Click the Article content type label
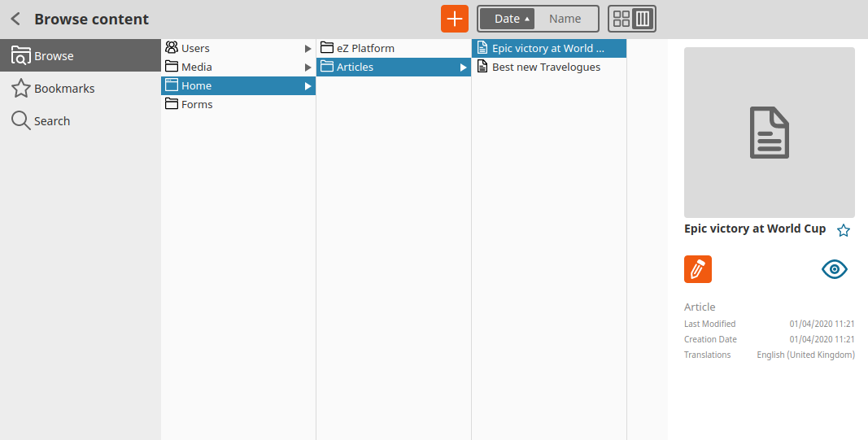The image size is (868, 440). [x=700, y=307]
